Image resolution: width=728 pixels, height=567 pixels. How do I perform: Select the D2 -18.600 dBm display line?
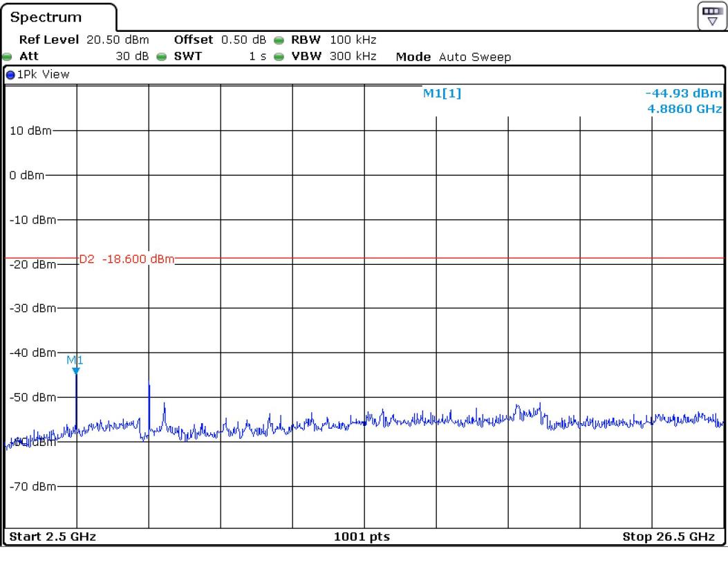pyautogui.click(x=127, y=259)
